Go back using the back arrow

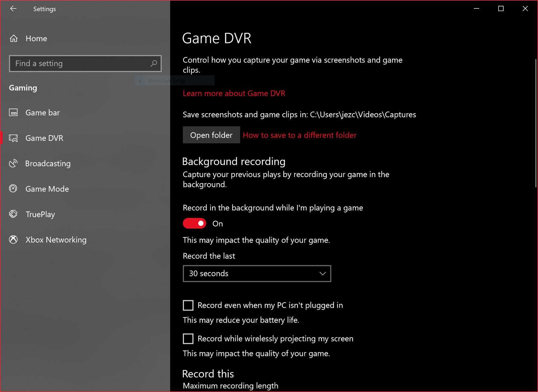click(x=13, y=9)
